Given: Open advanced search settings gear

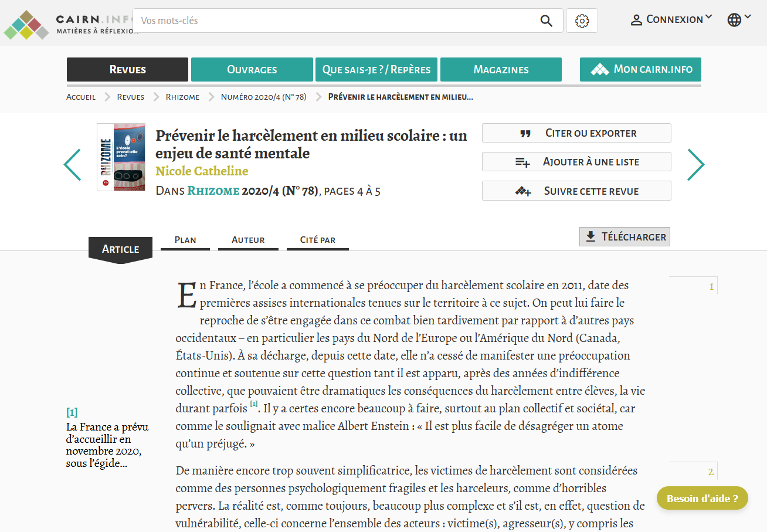Looking at the screenshot, I should coord(582,21).
